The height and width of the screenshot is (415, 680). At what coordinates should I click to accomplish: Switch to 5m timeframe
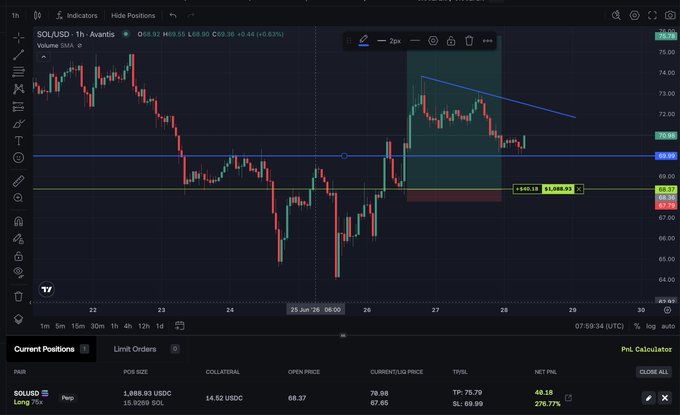(60, 326)
